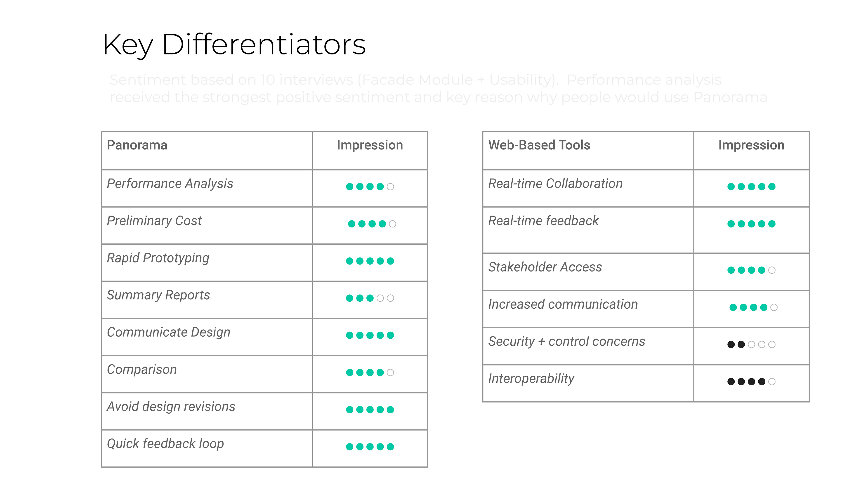Click the "Preliminary Cost" row label
Screen dimensions: 868x488
[x=154, y=221]
